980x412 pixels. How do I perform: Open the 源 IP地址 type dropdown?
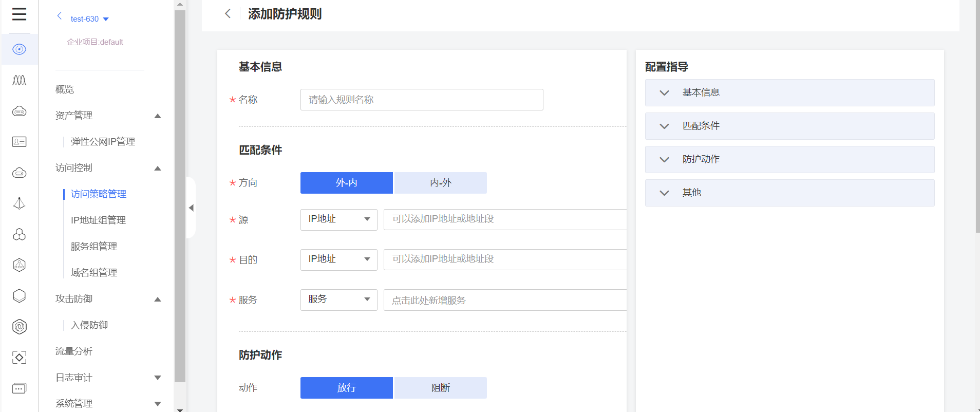pos(338,219)
